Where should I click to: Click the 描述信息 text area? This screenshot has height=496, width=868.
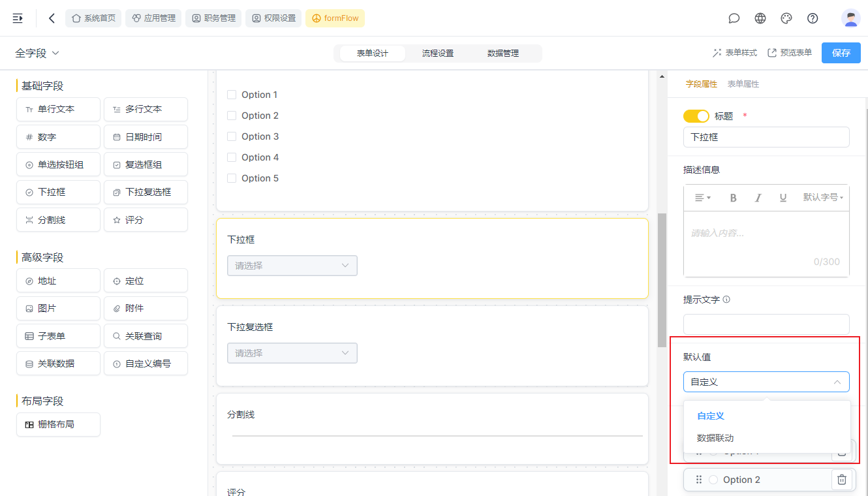(x=766, y=243)
